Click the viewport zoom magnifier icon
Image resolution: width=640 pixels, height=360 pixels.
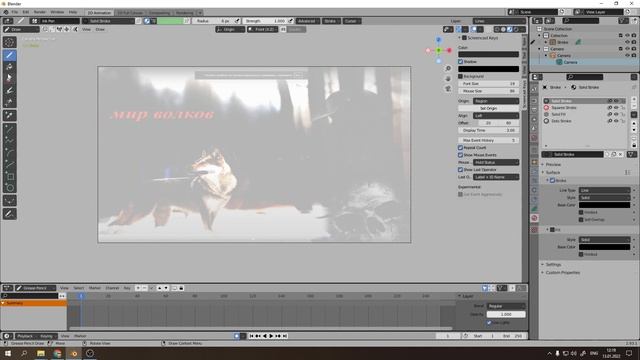coord(448,69)
